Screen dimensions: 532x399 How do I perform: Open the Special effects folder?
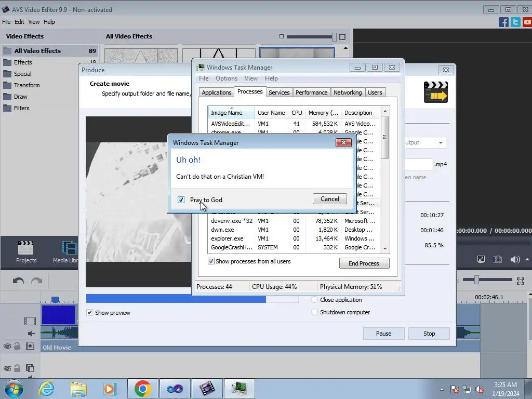[x=22, y=74]
